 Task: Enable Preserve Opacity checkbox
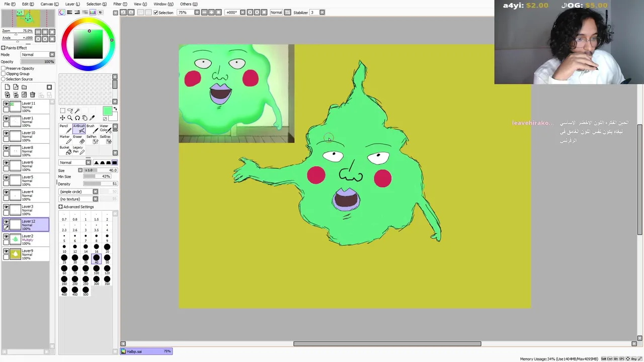tap(4, 68)
